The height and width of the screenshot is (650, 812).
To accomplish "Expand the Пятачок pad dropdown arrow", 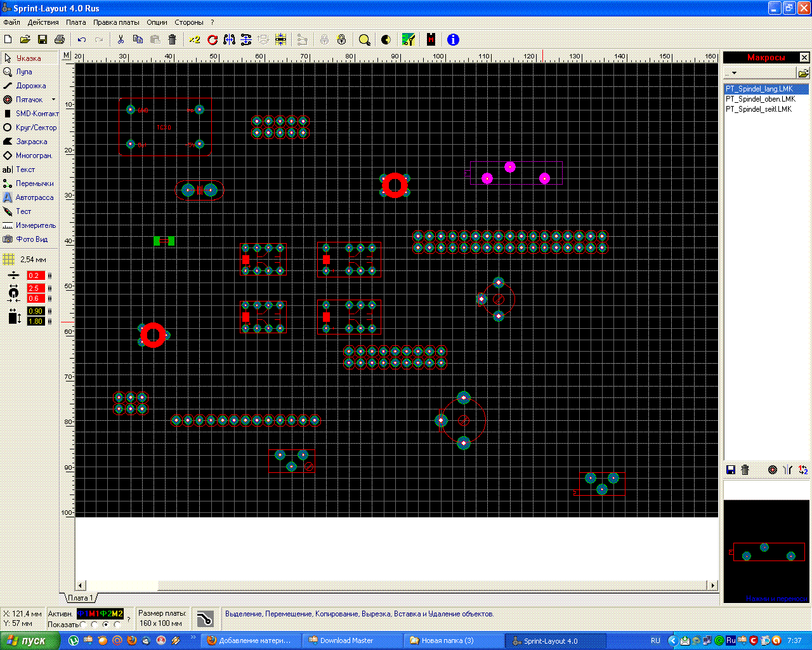I will click(x=53, y=100).
